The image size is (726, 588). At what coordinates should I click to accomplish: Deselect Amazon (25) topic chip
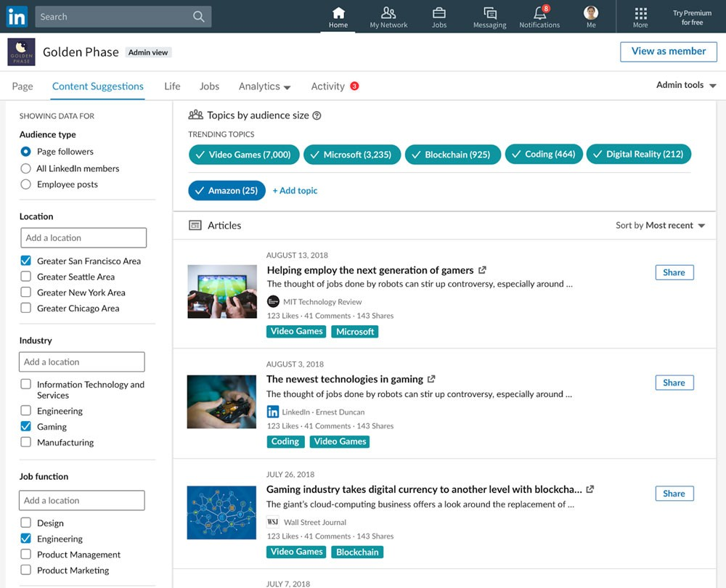227,191
